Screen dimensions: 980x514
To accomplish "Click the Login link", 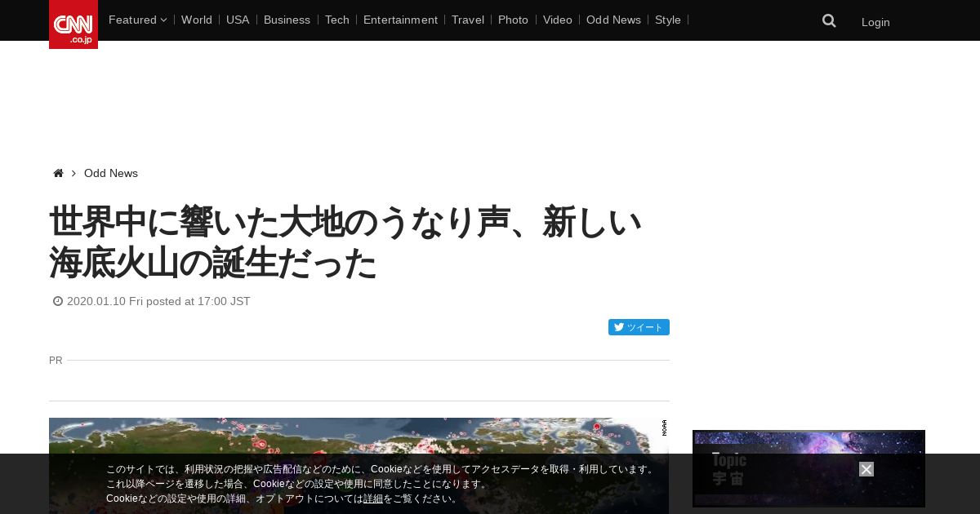I will [875, 22].
